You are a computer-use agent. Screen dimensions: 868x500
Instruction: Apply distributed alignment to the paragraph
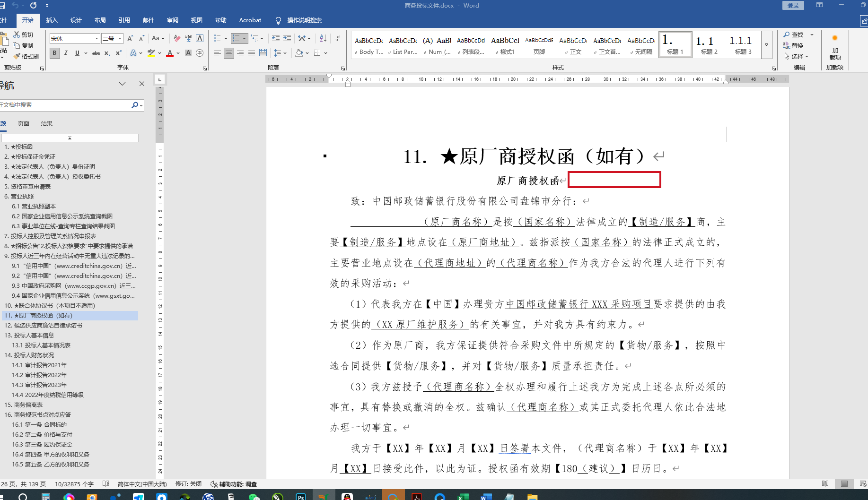click(263, 53)
